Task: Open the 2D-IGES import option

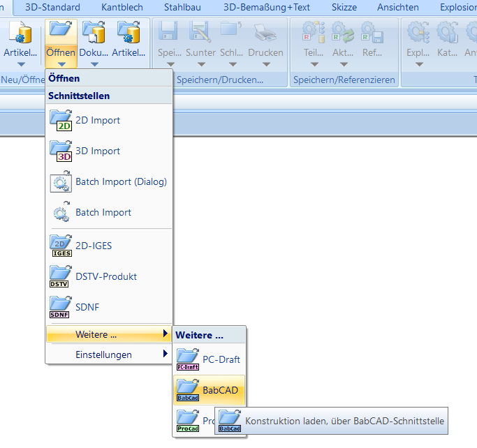Action: coord(109,246)
